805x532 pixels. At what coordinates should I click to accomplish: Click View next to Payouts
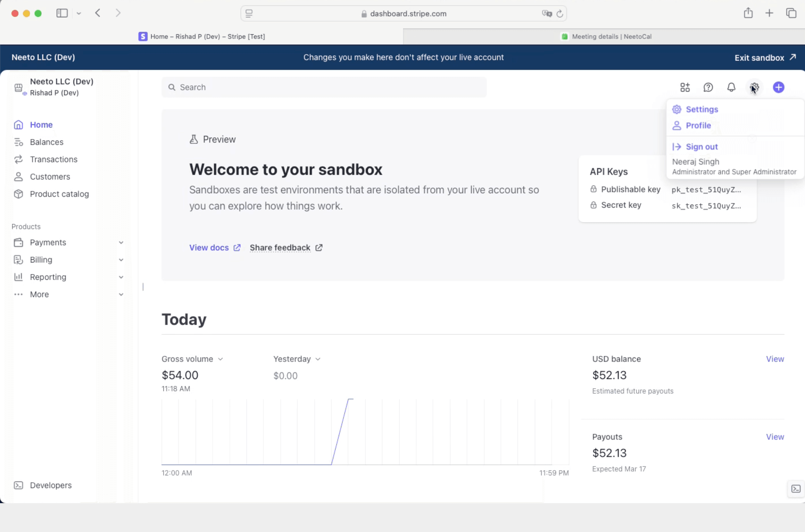775,437
